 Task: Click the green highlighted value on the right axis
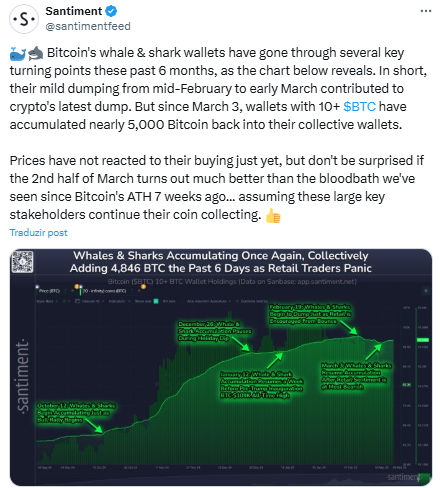[423, 340]
